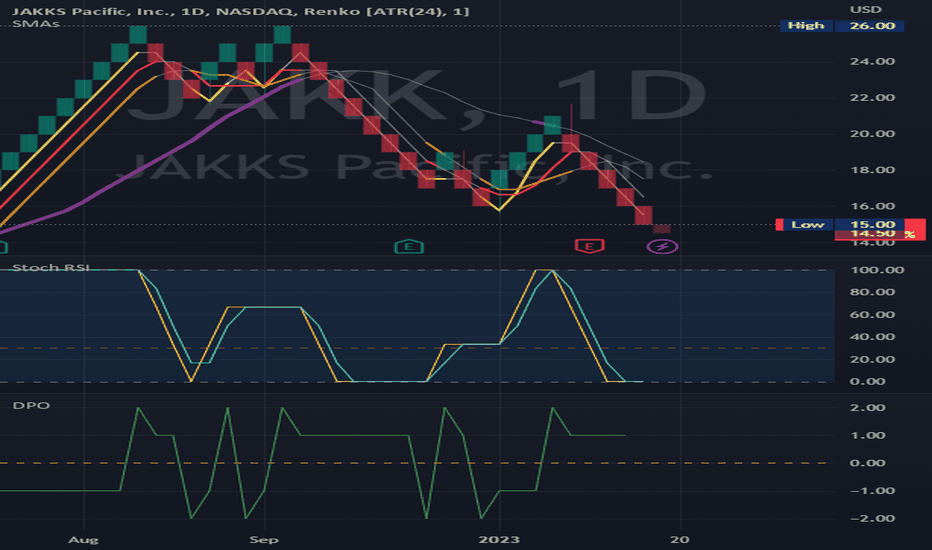This screenshot has height=550, width=932.
Task: Click the 1.00 DPO axis value
Action: coord(867,435)
